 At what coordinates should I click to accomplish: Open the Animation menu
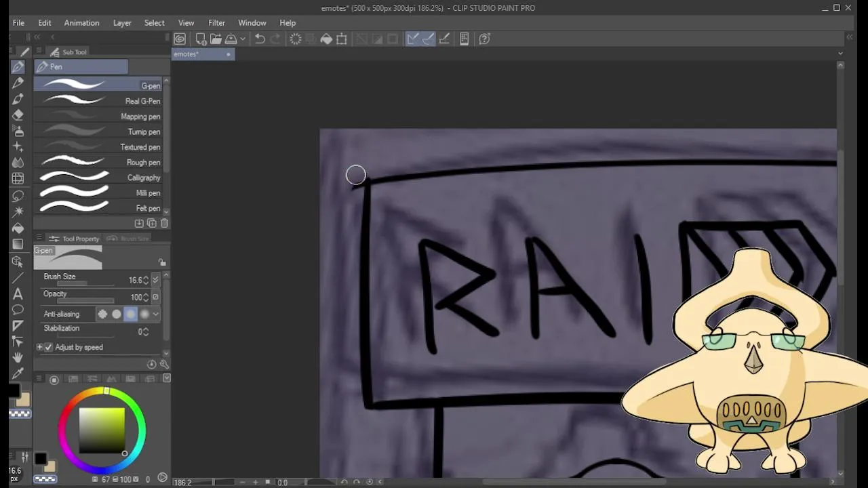[81, 22]
